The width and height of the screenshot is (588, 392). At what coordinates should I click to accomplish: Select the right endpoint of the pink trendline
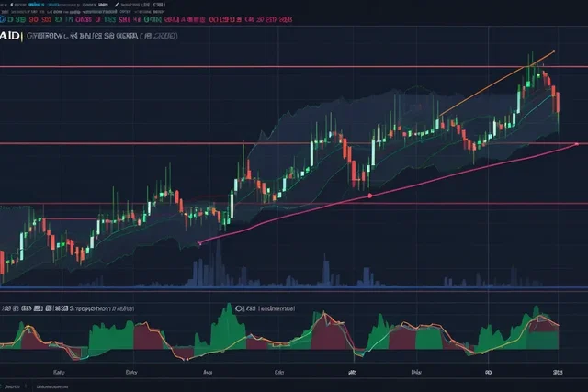pos(576,144)
